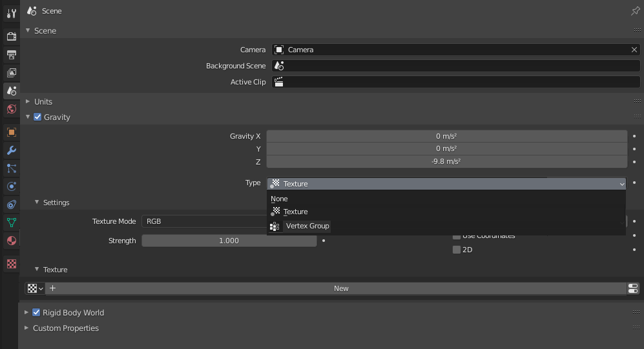Open the World properties tab

(x=12, y=109)
